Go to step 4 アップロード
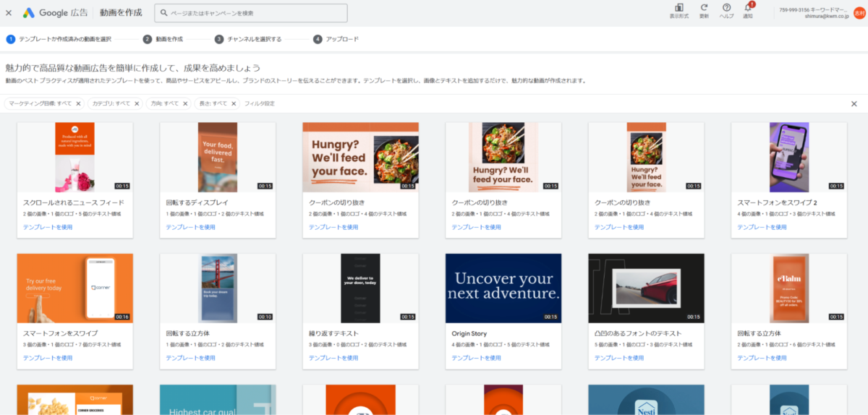 pos(336,39)
